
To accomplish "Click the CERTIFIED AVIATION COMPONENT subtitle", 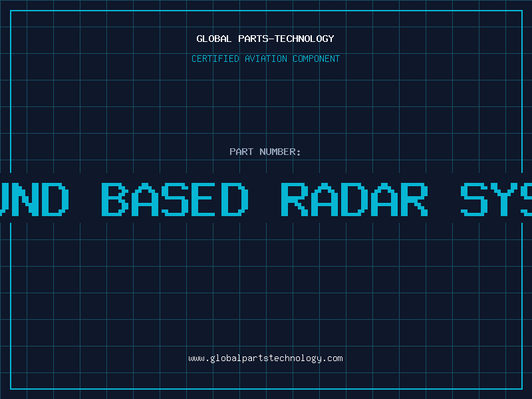I will point(265,59).
